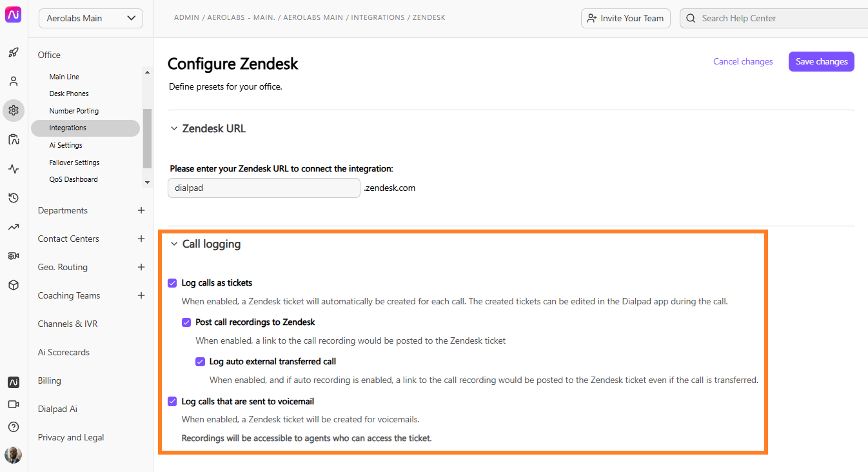
Task: Click the .zendesk.com suffix text
Action: pyautogui.click(x=390, y=188)
